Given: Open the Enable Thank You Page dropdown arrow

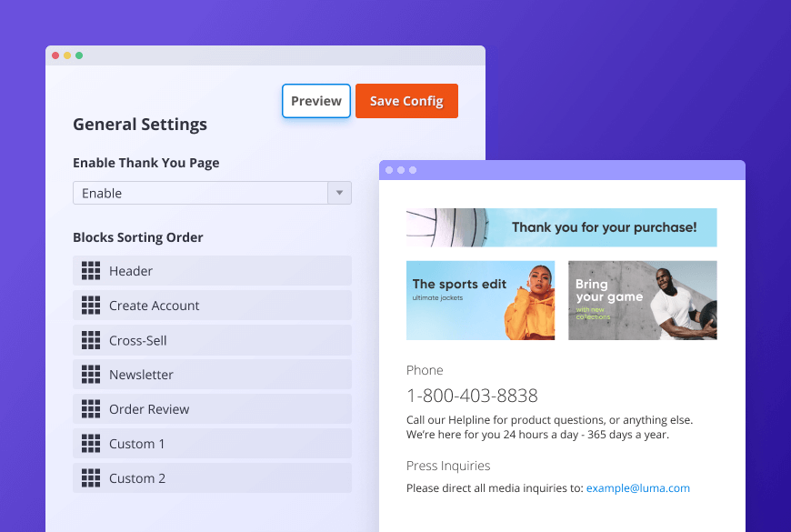Looking at the screenshot, I should [x=339, y=193].
